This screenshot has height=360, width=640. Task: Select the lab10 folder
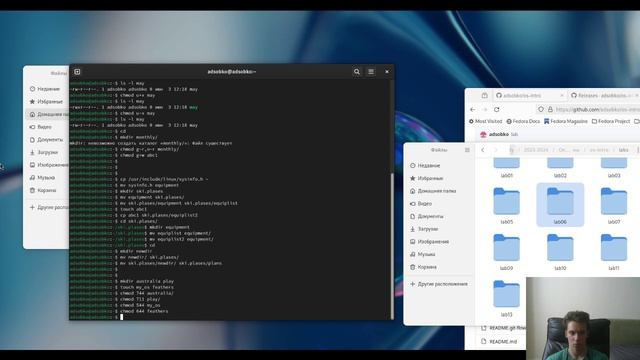click(x=560, y=251)
